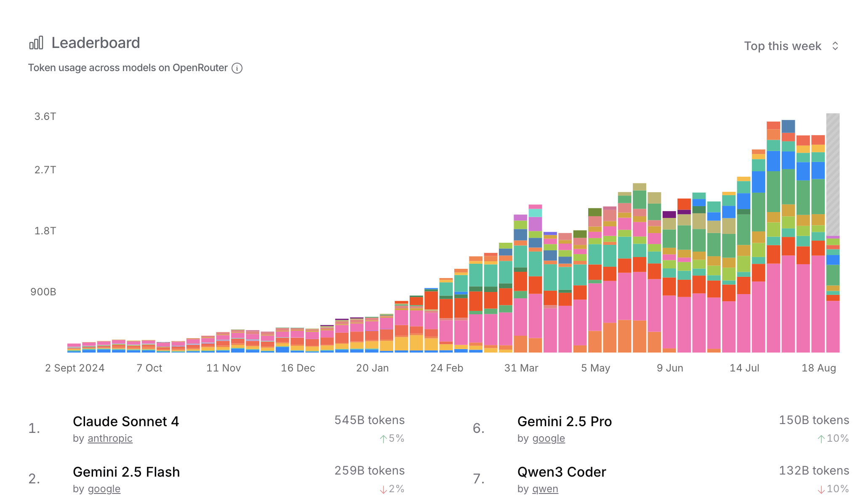Click the green up arrow next to 5%
The width and height of the screenshot is (858, 504).
(x=383, y=439)
